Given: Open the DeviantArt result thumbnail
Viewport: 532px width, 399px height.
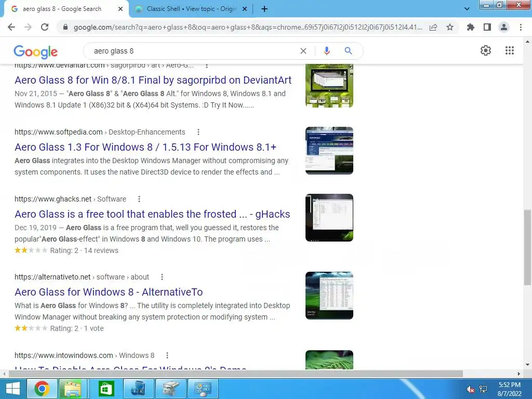Looking at the screenshot, I should click(x=329, y=86).
